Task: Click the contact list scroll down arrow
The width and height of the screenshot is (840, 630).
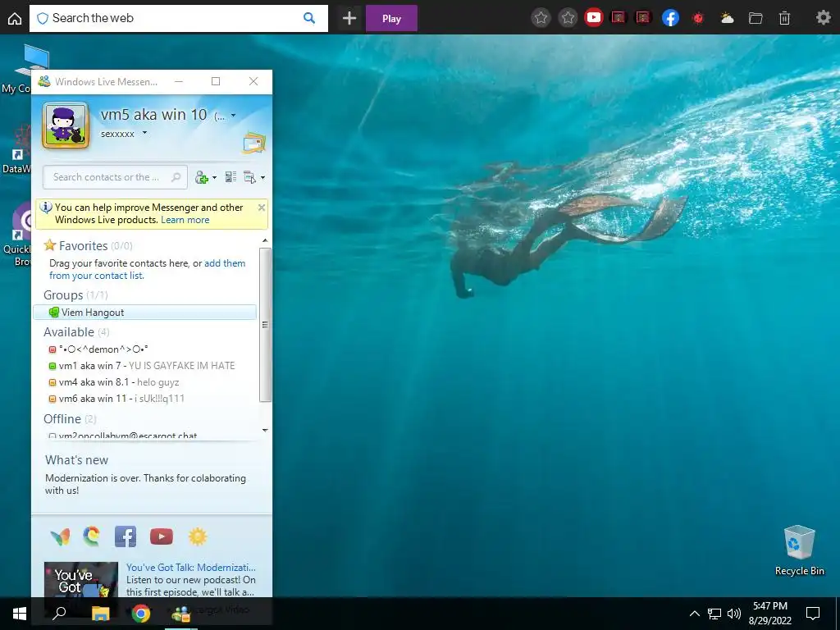Action: 265,430
